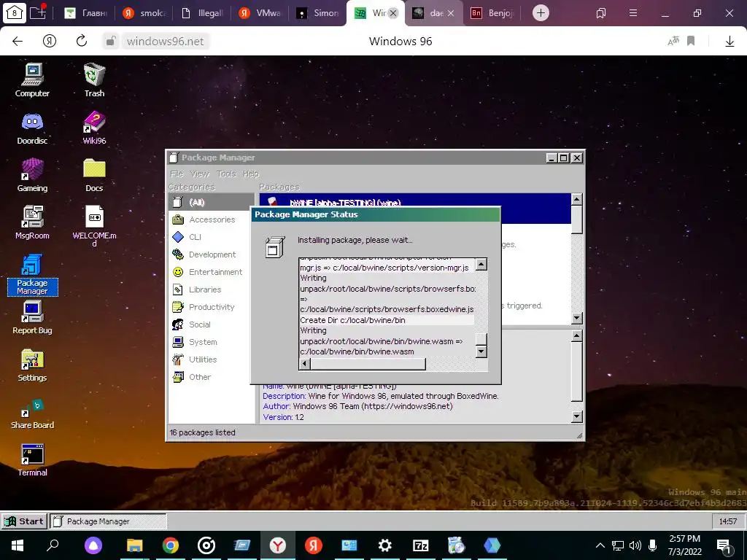Select the Social category
747x560 pixels.
(x=212, y=324)
